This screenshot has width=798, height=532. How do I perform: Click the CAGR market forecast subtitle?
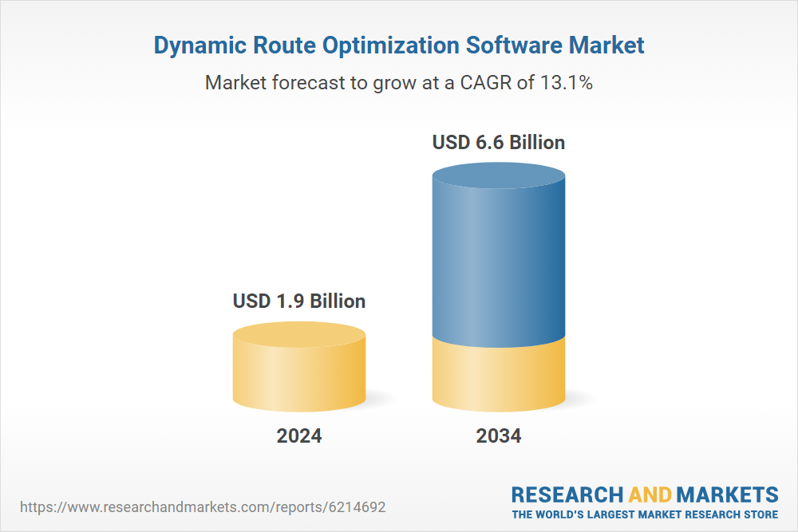click(x=398, y=82)
